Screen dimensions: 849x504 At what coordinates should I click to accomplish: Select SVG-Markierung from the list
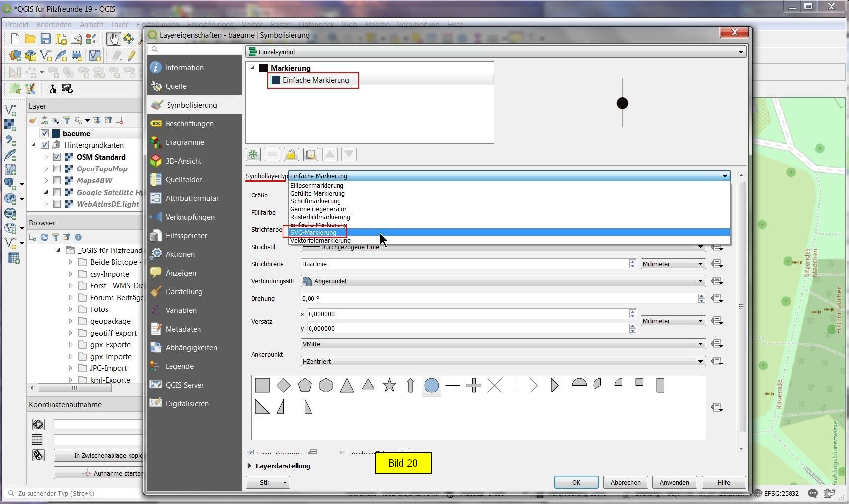pos(313,233)
